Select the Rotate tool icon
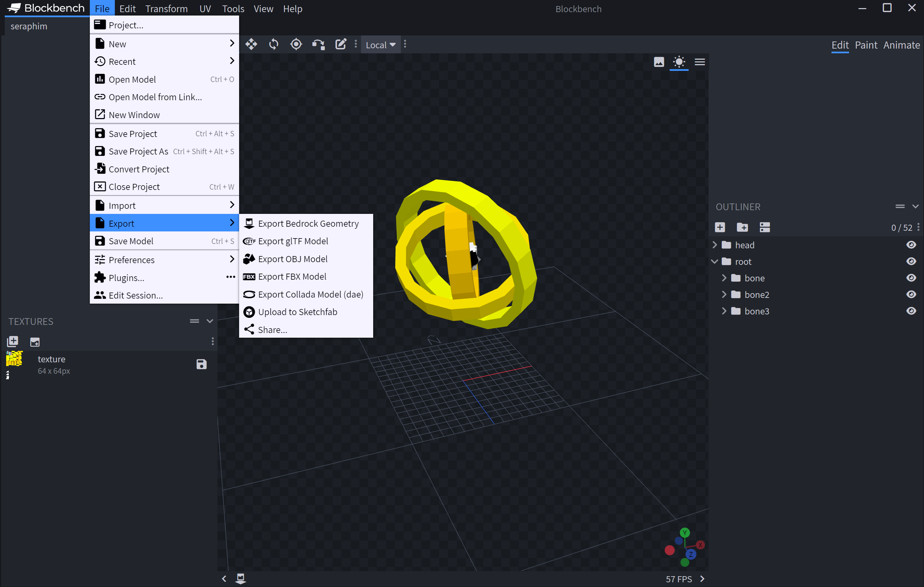924x587 pixels. pos(274,45)
